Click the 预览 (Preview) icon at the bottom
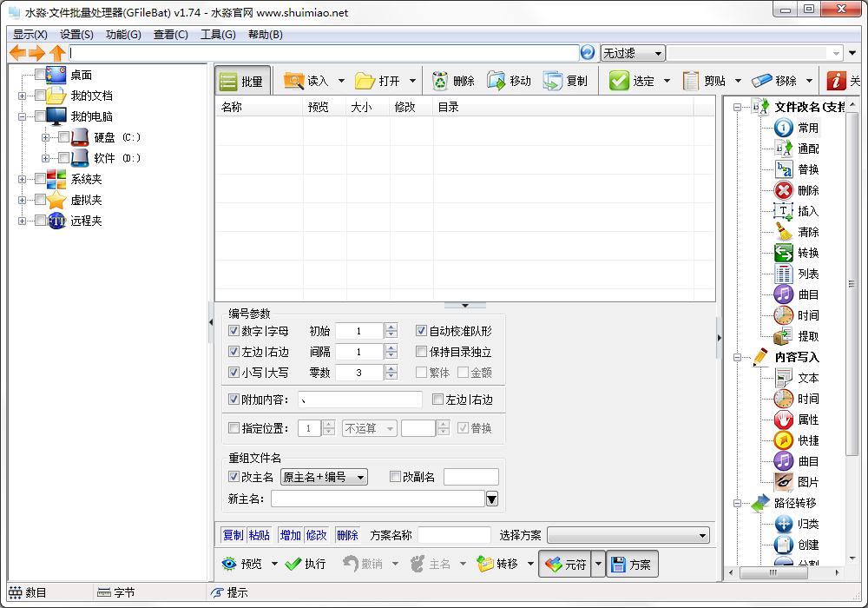The height and width of the screenshot is (608, 868). tap(247, 564)
